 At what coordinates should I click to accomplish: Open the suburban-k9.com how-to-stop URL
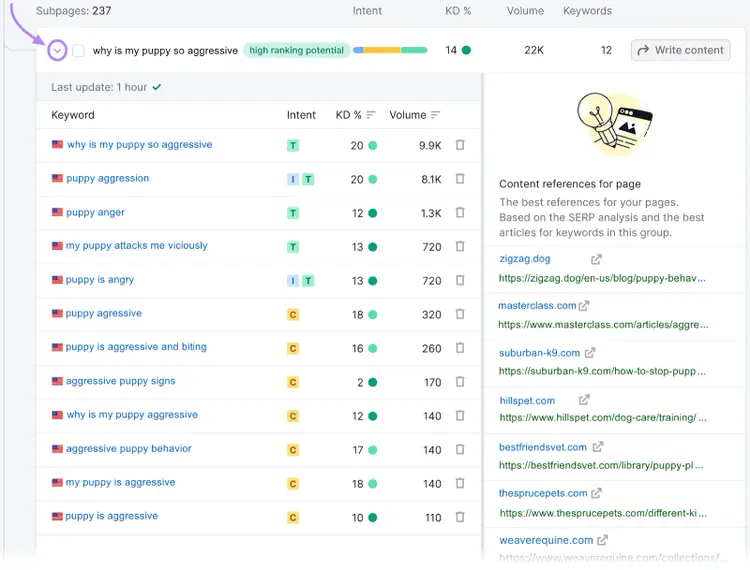[602, 371]
